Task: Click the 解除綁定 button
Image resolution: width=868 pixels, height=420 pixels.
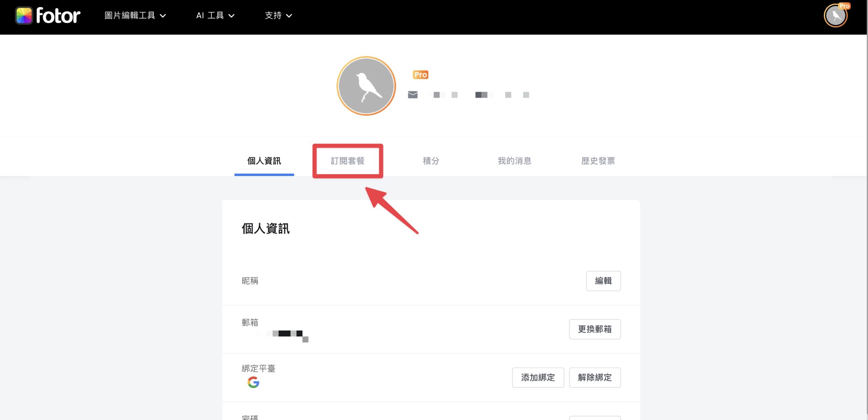Action: pyautogui.click(x=595, y=377)
